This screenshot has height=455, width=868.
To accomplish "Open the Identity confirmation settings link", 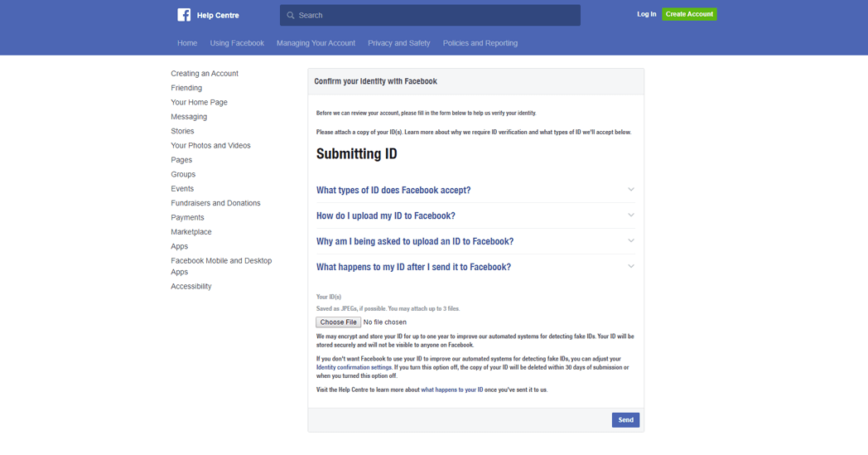I will [354, 367].
